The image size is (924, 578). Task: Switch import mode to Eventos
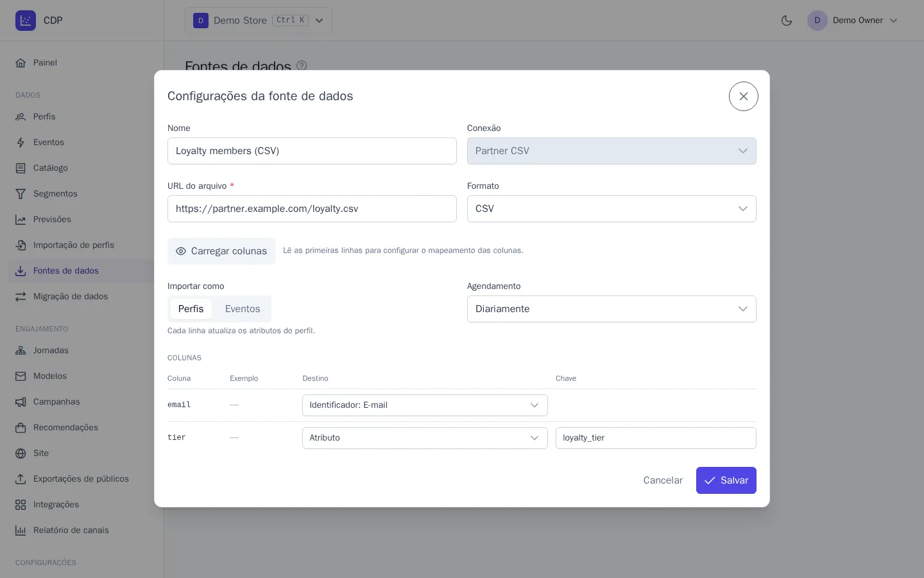pos(243,309)
